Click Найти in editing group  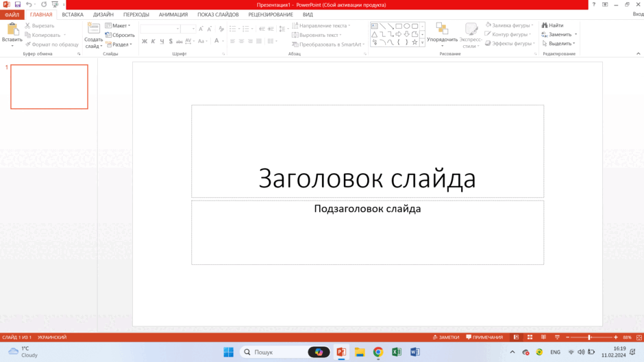coord(552,25)
